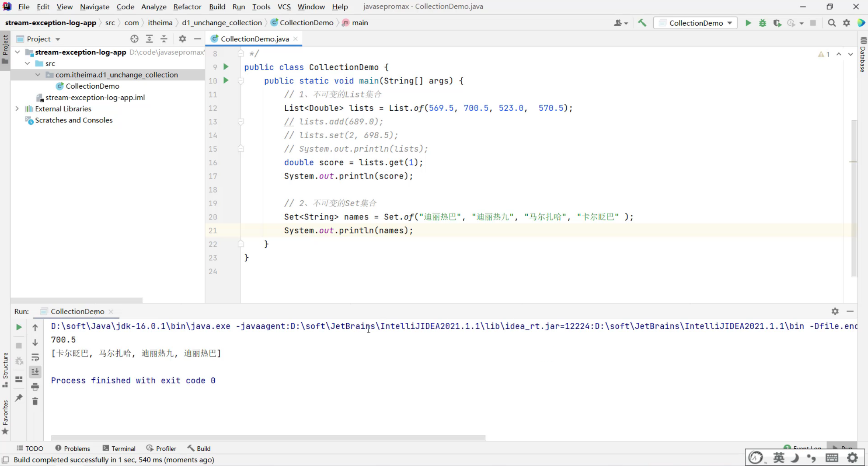The width and height of the screenshot is (868, 466).
Task: Click the Run console horizontal scrollbar
Action: point(268,438)
